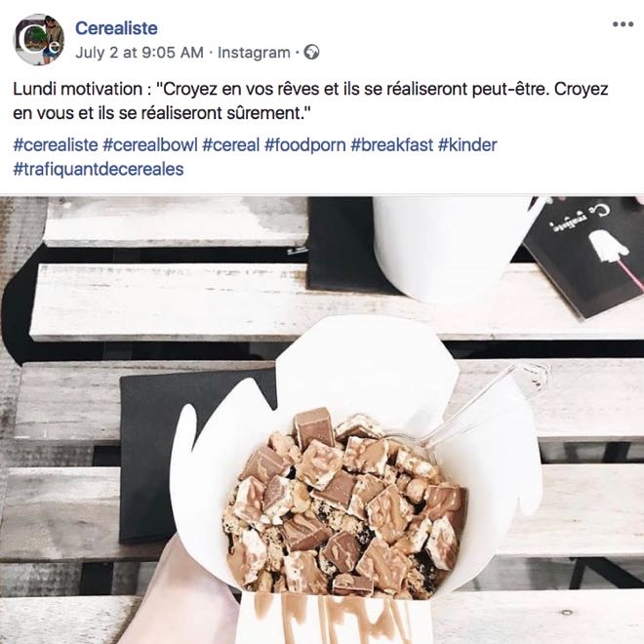Open the #cerealbowl hashtag

click(150, 145)
